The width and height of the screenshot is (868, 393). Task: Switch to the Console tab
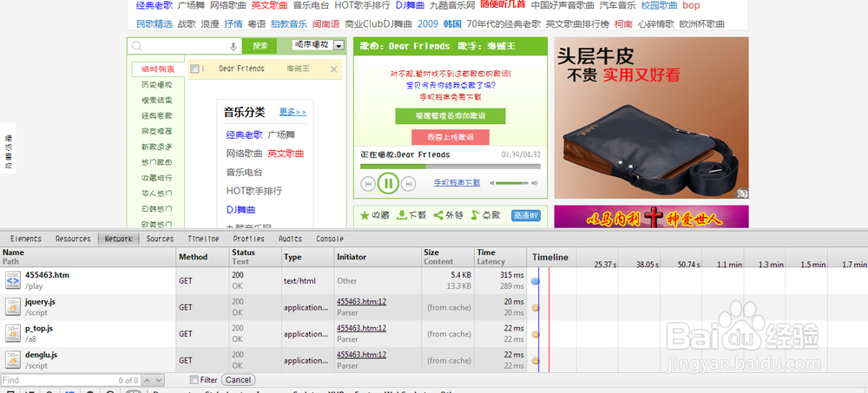(330, 239)
